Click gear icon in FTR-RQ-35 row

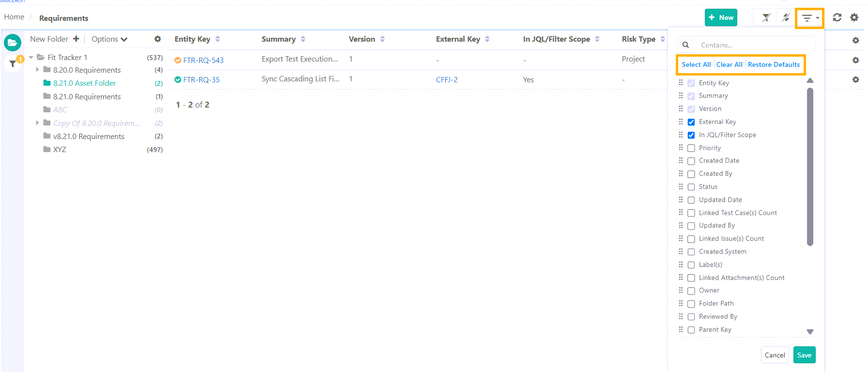click(855, 79)
